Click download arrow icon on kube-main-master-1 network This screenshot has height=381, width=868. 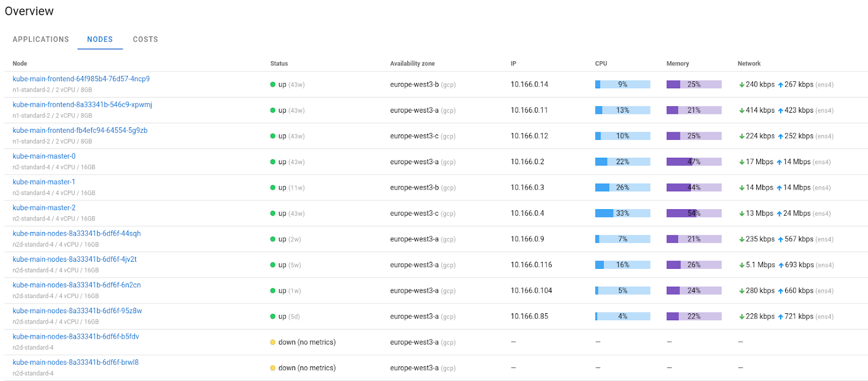(742, 188)
